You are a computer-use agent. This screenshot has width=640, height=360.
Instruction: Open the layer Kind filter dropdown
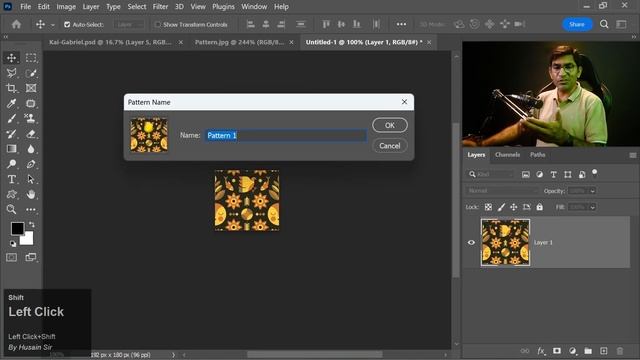coord(491,174)
